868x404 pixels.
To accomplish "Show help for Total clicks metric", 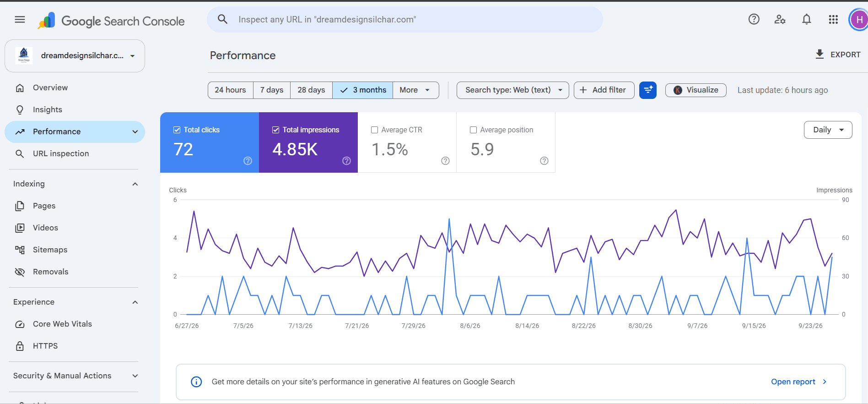I will [248, 161].
